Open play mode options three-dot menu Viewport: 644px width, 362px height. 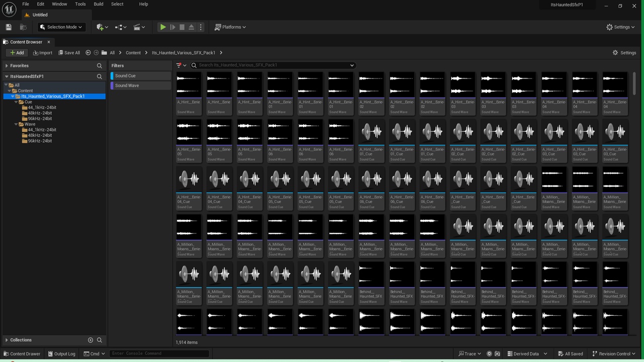point(201,27)
